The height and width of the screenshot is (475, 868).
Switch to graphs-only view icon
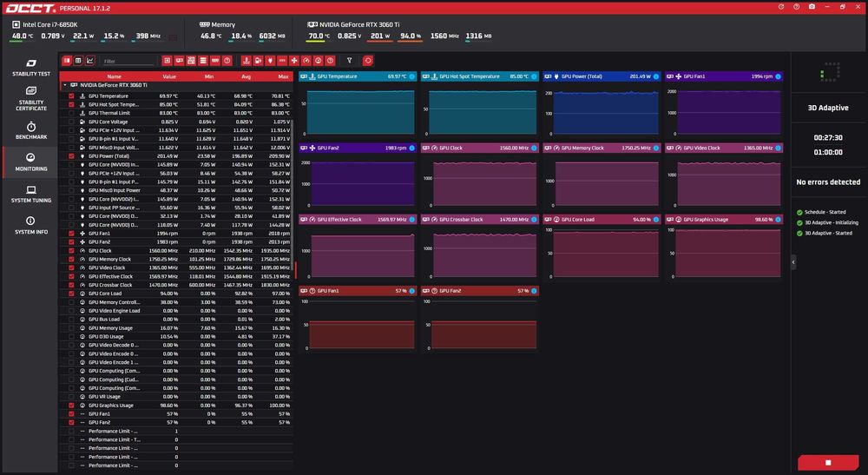pos(90,60)
